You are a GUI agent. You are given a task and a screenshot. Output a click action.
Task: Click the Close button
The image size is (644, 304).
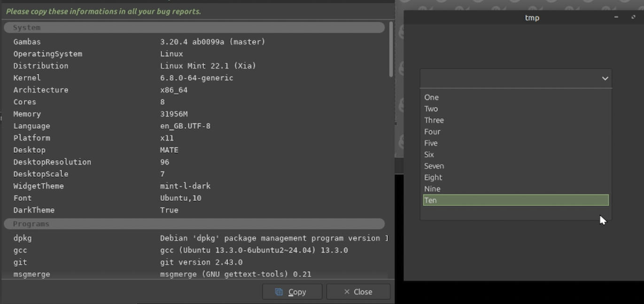(358, 292)
